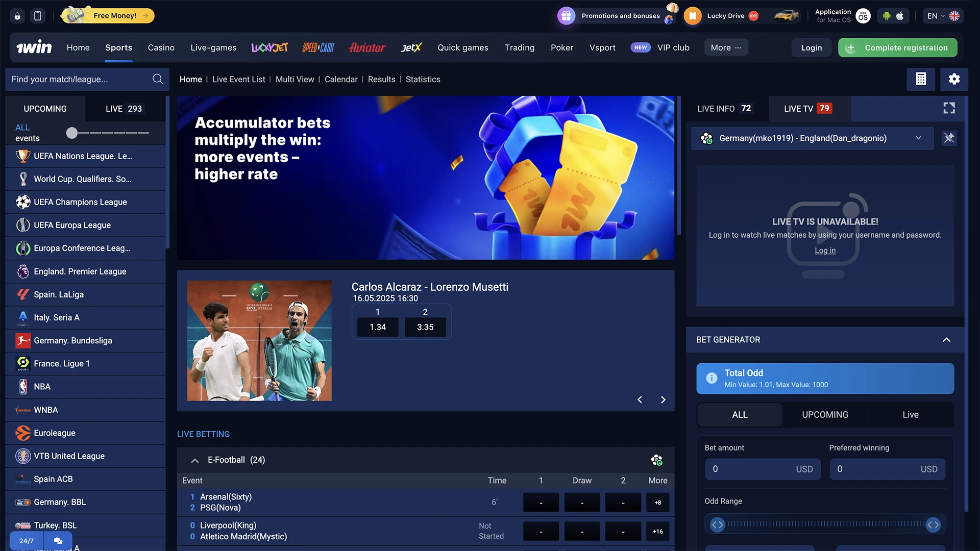
Task: Open the JetX game logo
Action: point(411,47)
